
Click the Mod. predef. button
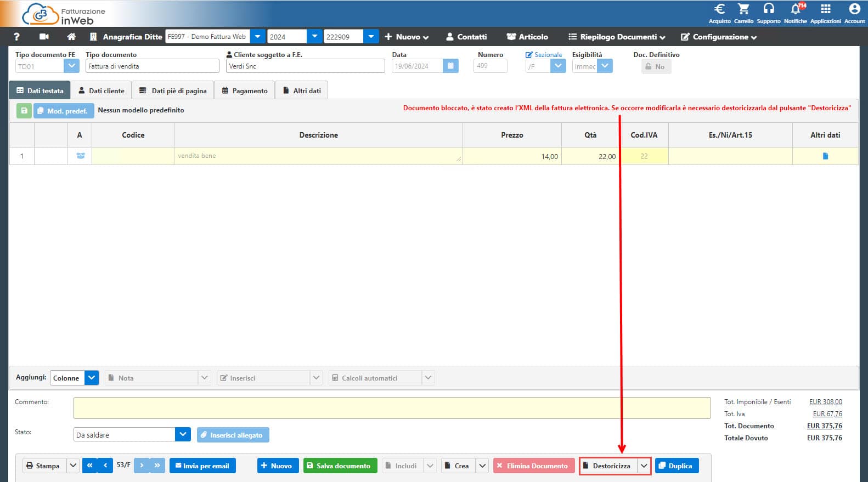(64, 111)
